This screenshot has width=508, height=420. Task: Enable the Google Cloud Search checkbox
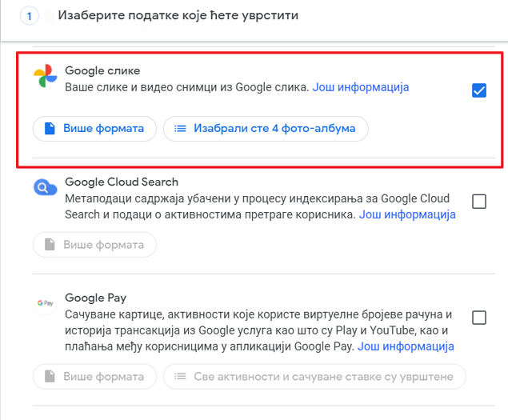tap(479, 202)
